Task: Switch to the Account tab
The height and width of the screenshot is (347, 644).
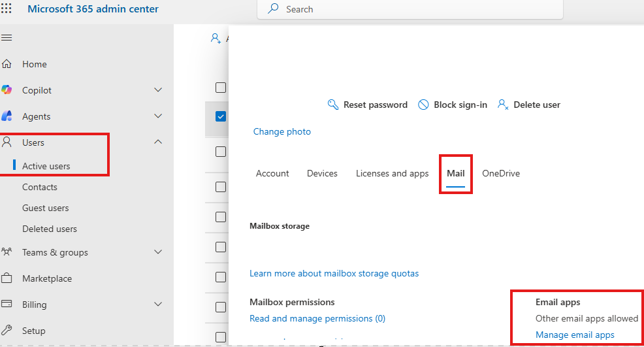Action: pos(272,174)
